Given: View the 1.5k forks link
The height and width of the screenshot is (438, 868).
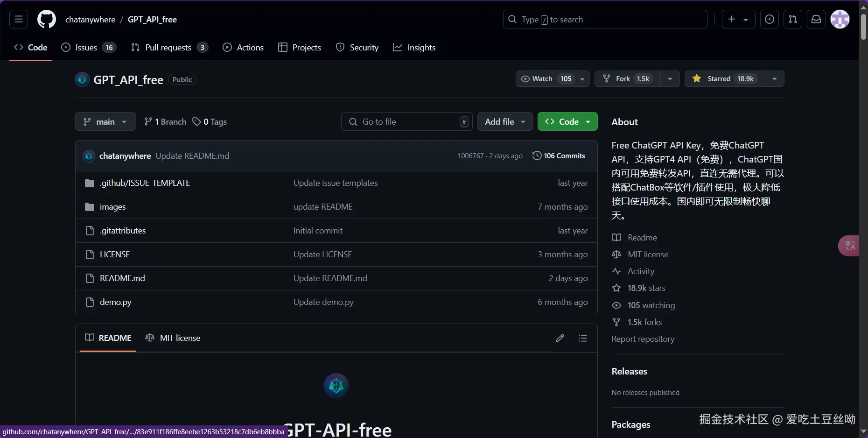Looking at the screenshot, I should click(637, 322).
